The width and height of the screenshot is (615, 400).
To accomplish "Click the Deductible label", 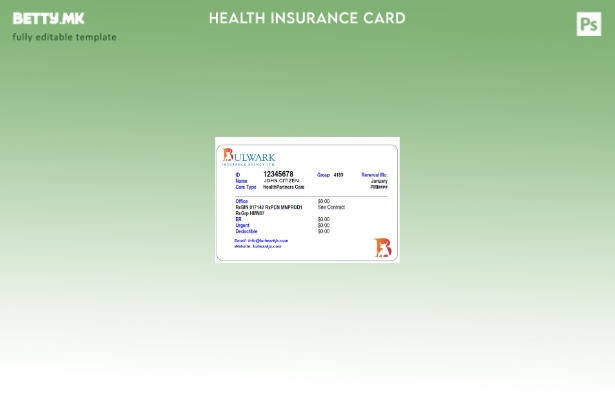I will [x=247, y=231].
